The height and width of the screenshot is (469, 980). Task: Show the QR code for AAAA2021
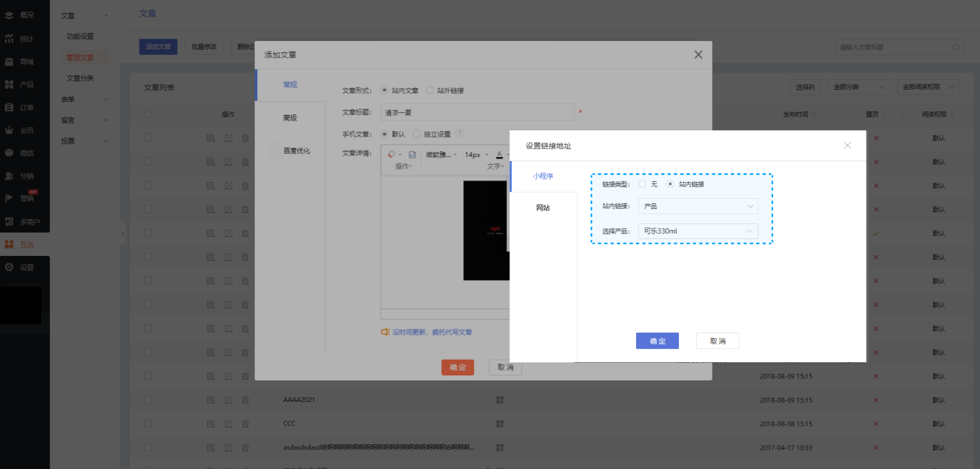pos(500,400)
